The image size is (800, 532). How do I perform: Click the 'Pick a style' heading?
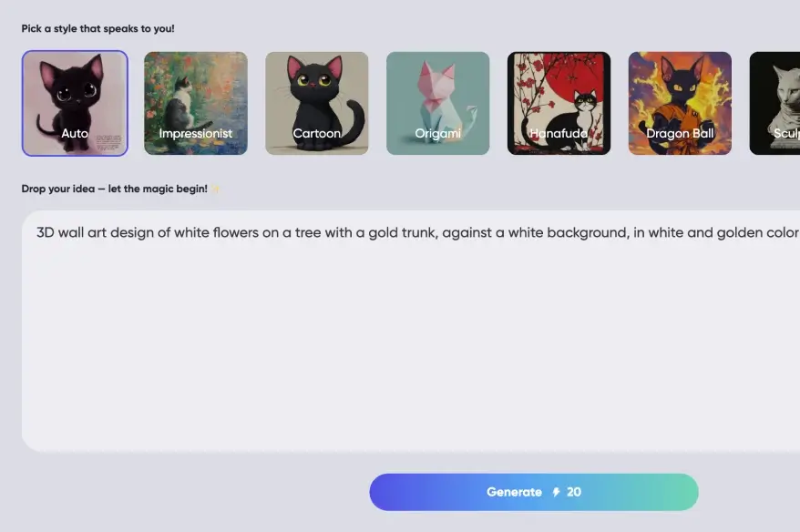click(98, 28)
